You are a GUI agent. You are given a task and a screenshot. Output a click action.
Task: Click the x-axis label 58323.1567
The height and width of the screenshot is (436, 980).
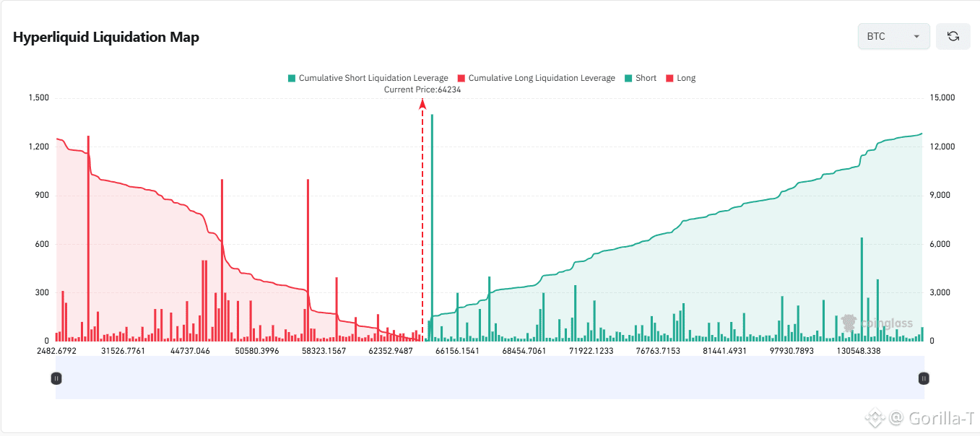click(324, 351)
